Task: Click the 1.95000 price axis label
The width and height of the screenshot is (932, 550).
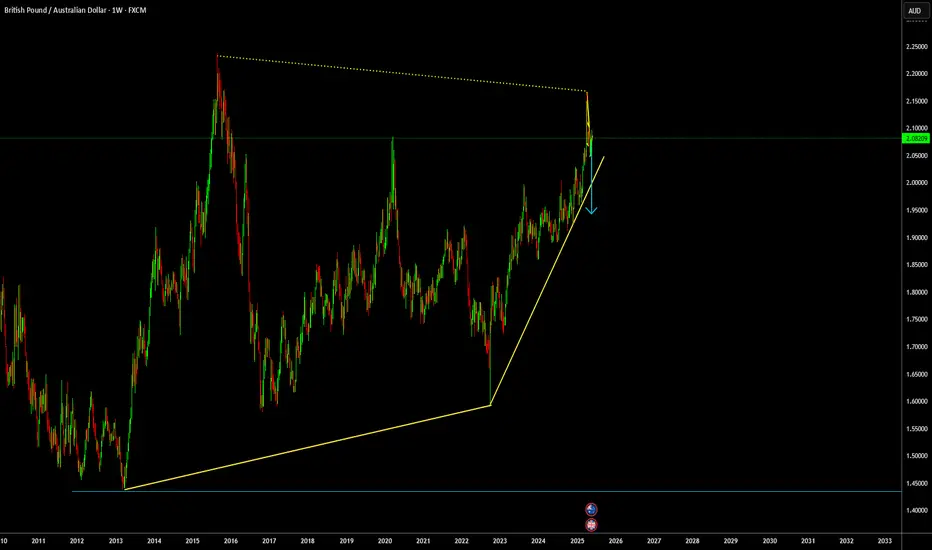Action: click(917, 210)
